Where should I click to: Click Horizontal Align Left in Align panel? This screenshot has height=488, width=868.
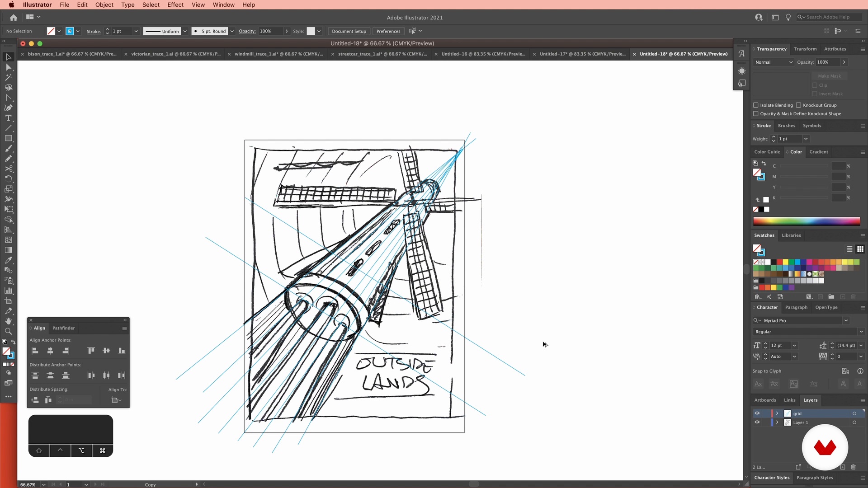pos(35,351)
